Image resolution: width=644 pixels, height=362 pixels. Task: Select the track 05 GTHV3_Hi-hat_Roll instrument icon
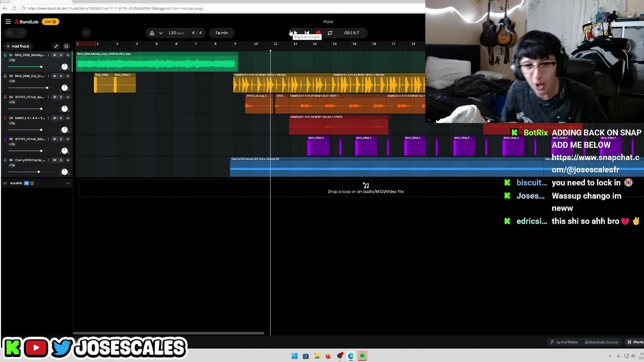pyautogui.click(x=5, y=139)
